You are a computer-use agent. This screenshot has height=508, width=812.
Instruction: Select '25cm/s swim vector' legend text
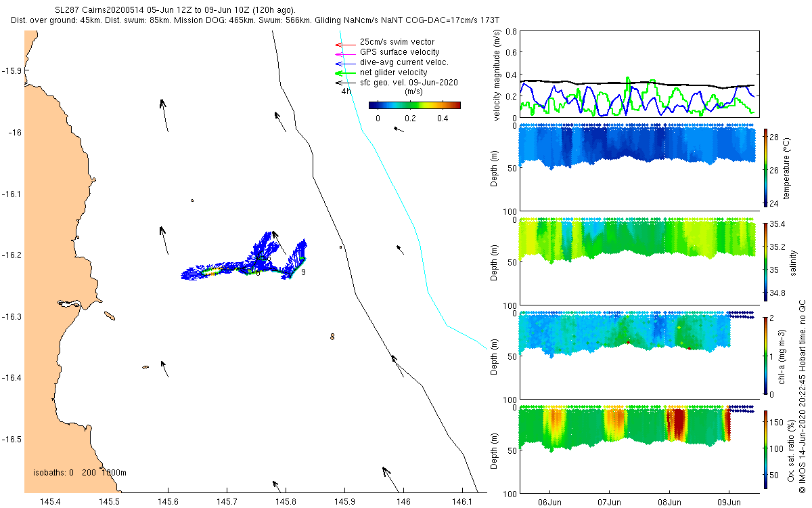[x=397, y=42]
